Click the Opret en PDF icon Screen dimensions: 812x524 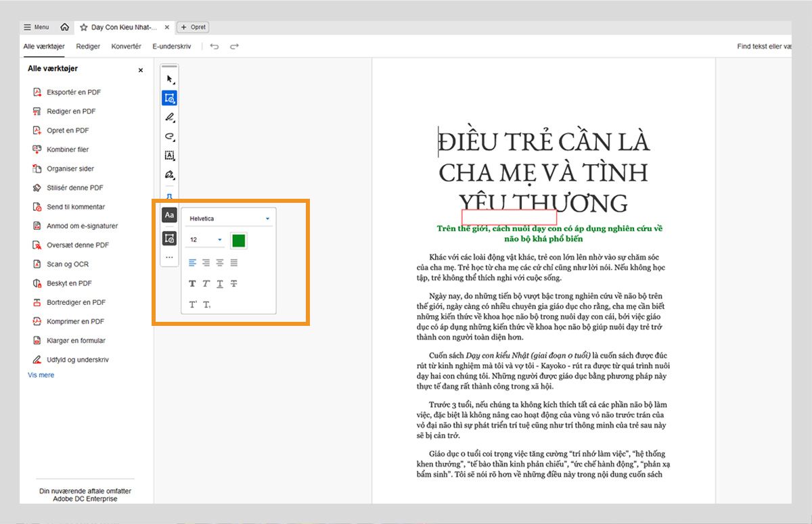38,130
